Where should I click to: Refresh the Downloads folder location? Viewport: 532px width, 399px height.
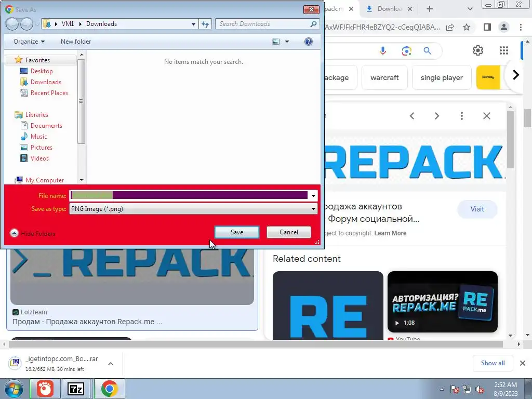(x=205, y=24)
